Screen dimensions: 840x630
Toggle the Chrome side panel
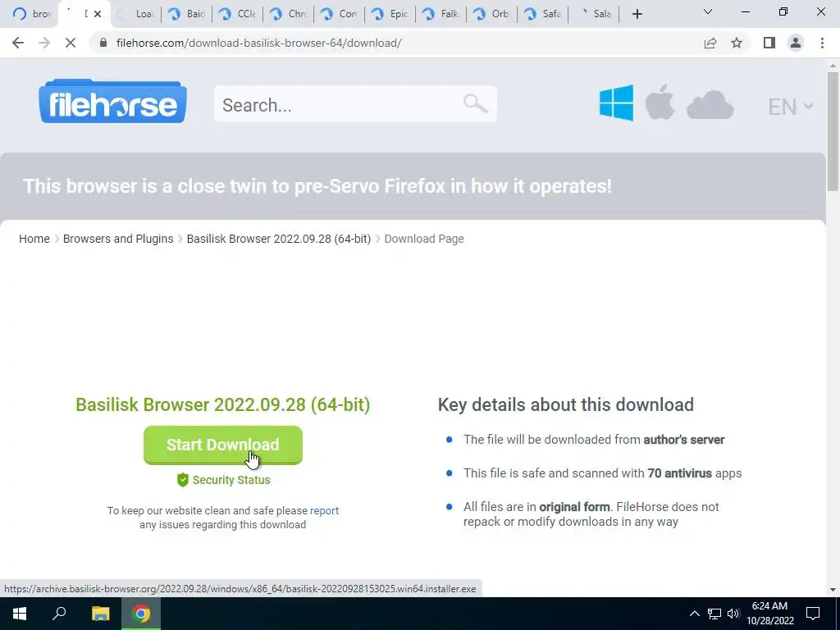pyautogui.click(x=769, y=43)
